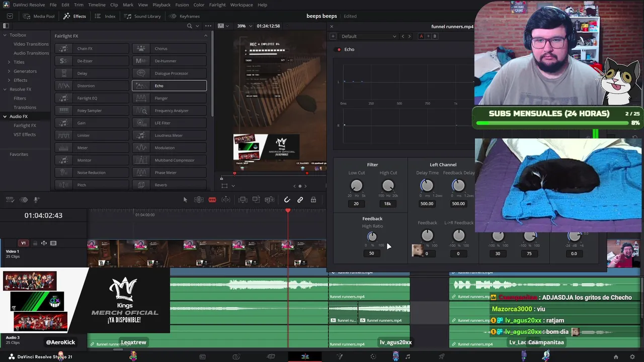Select the B comparison state
The height and width of the screenshot is (362, 644).
[435, 36]
